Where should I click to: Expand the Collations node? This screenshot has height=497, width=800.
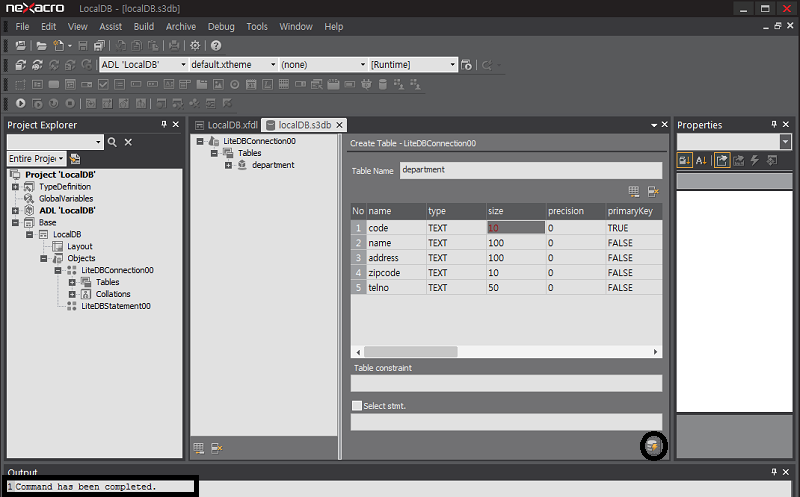coord(72,294)
